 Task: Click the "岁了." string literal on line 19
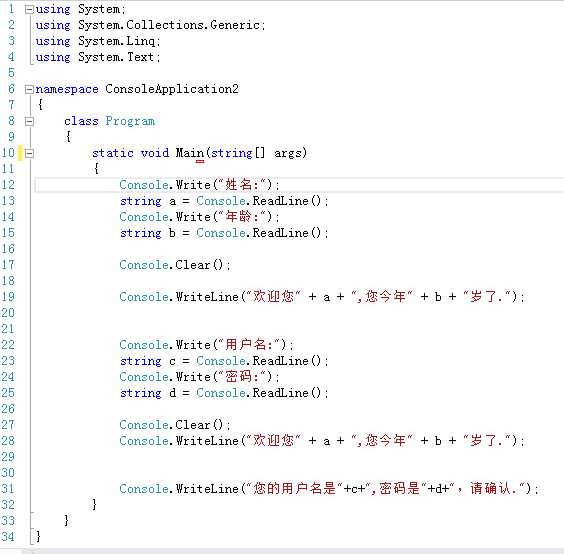coord(487,297)
